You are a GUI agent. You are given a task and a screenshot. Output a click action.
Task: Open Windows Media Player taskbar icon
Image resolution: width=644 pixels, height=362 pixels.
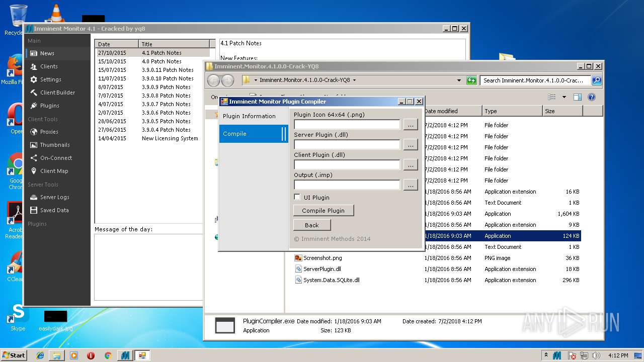tap(74, 355)
